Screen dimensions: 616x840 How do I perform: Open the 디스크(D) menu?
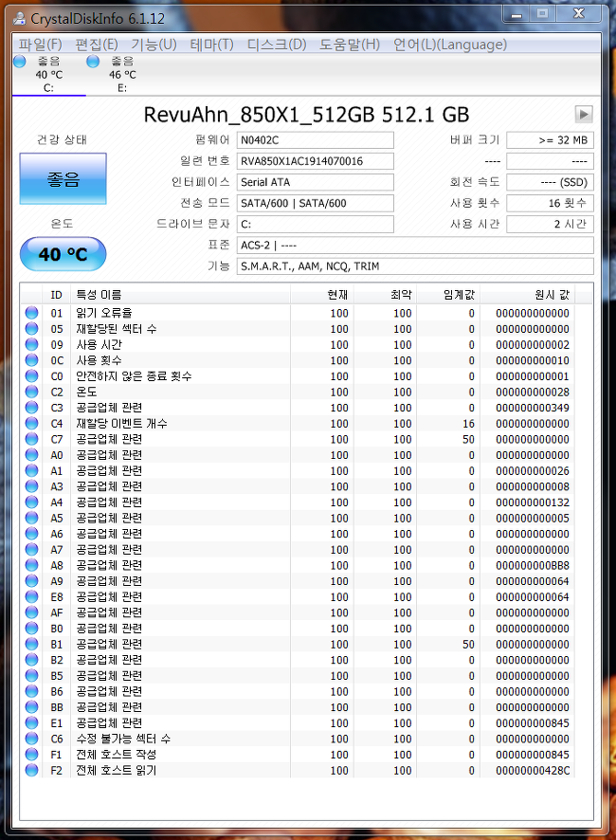[277, 45]
